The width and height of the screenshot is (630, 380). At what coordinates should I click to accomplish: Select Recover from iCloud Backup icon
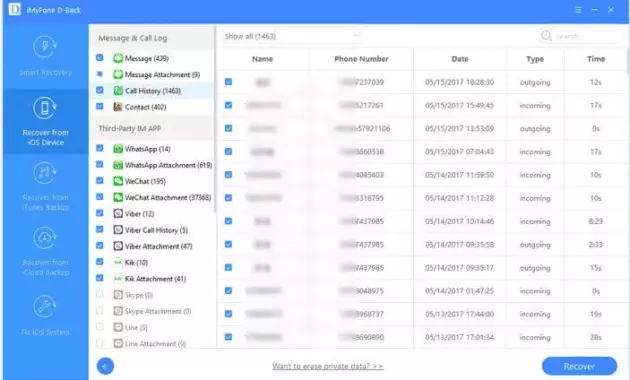(x=45, y=238)
